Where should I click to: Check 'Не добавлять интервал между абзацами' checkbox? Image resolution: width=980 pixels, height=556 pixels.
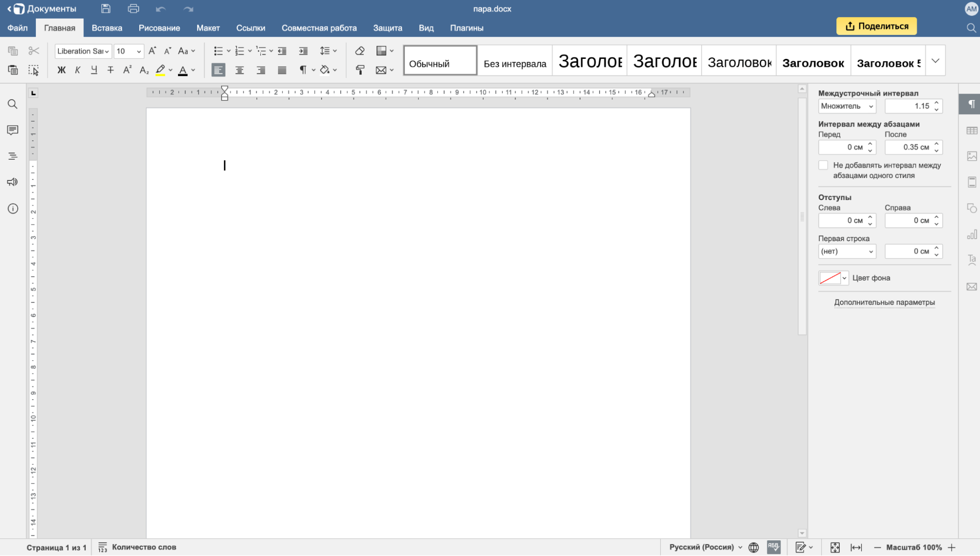coord(823,166)
